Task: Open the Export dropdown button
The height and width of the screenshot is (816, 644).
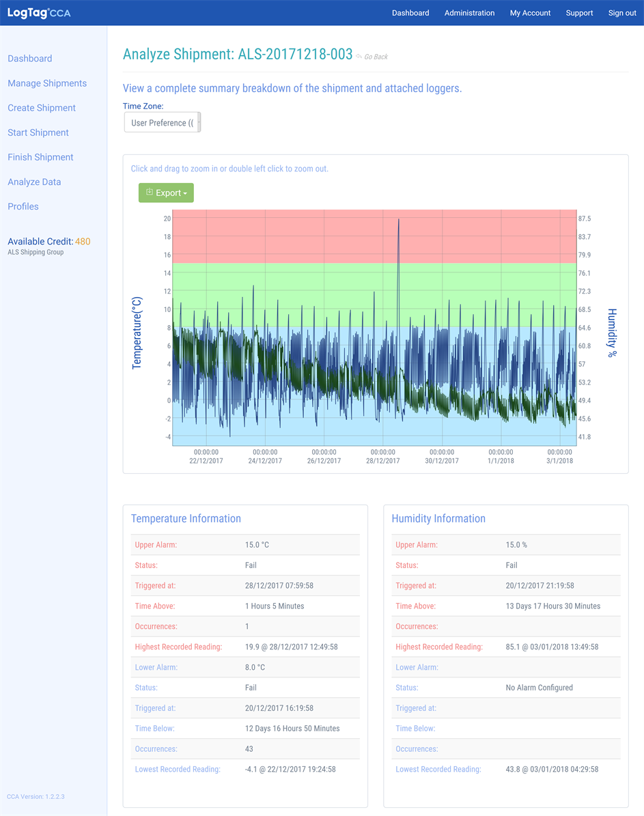Action: pos(166,193)
